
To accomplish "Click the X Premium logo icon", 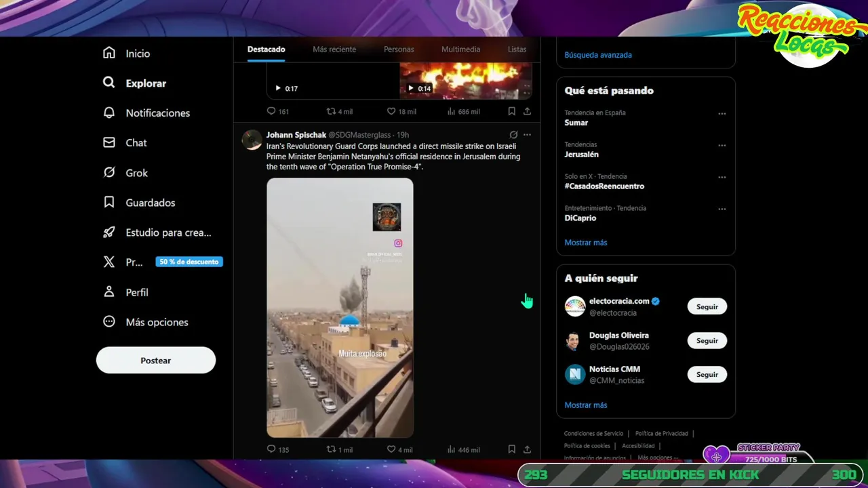I will click(x=109, y=262).
